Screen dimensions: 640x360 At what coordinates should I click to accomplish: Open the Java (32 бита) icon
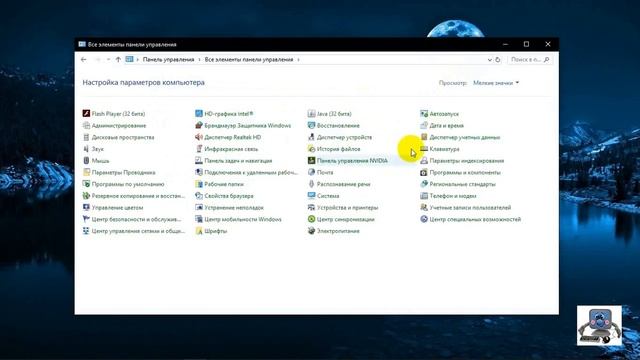[x=311, y=113]
